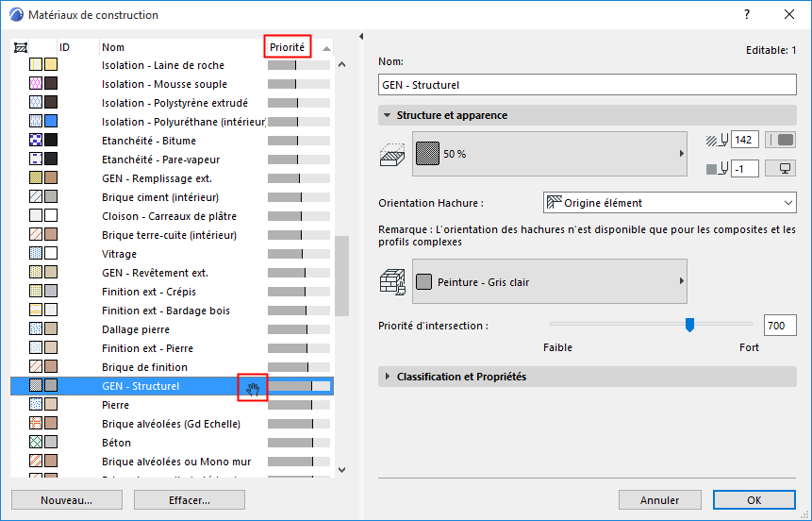812x521 pixels.
Task: Click the hatch icon of Brique ciment (intérieur)
Action: [x=36, y=197]
